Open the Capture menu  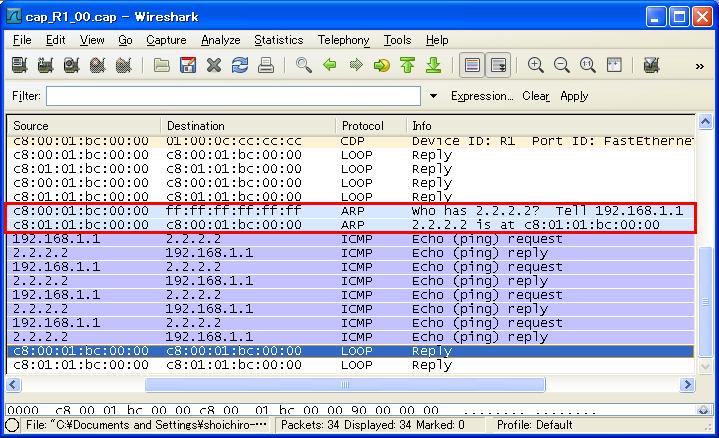166,40
